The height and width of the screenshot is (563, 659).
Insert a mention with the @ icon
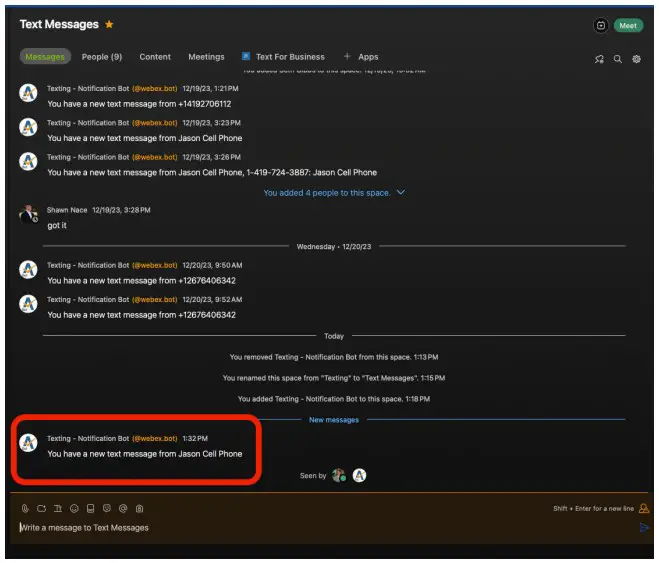click(x=123, y=509)
